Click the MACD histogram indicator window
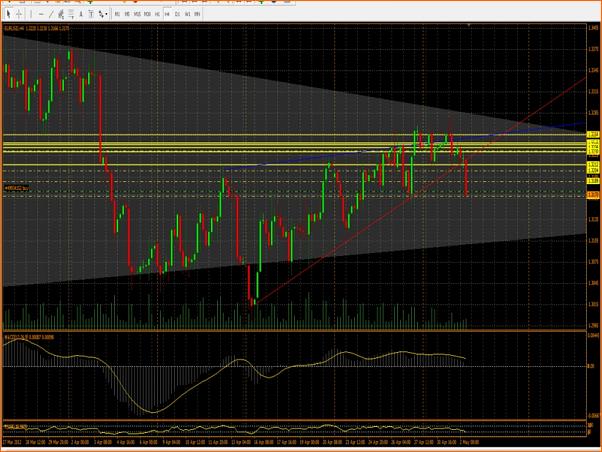602x452 pixels. (295, 376)
